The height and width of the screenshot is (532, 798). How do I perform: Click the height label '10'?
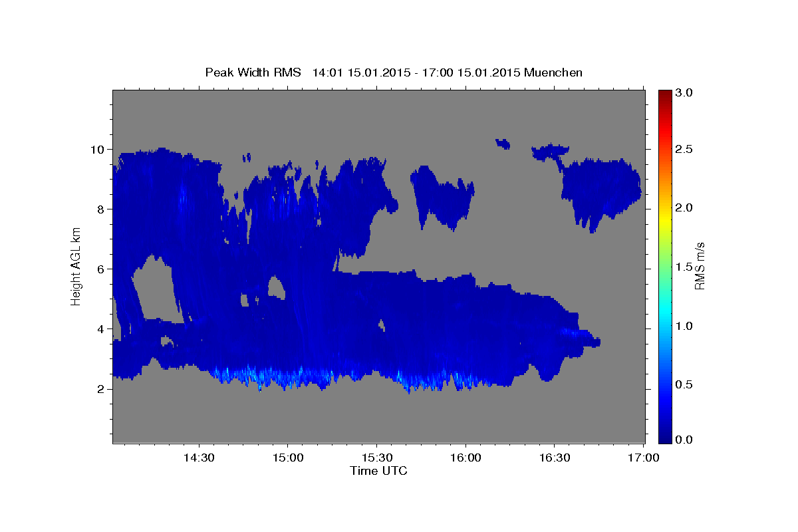point(98,149)
